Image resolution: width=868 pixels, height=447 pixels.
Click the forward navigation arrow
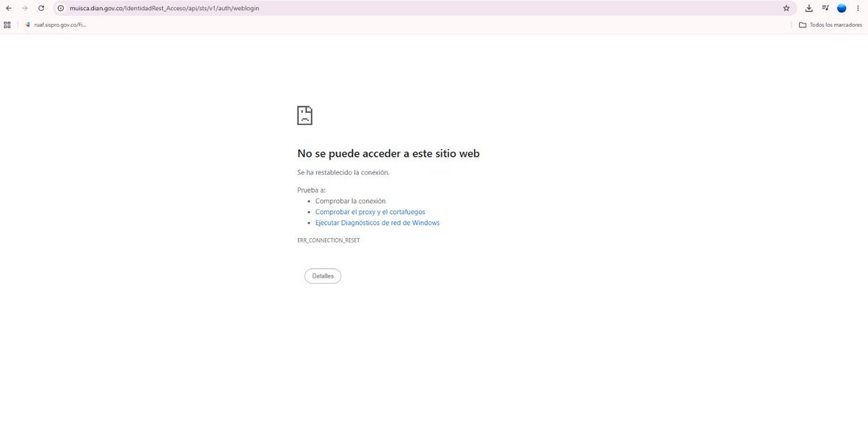[25, 8]
